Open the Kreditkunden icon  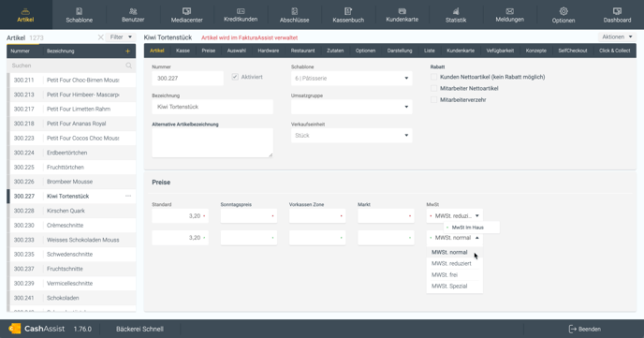pyautogui.click(x=241, y=11)
